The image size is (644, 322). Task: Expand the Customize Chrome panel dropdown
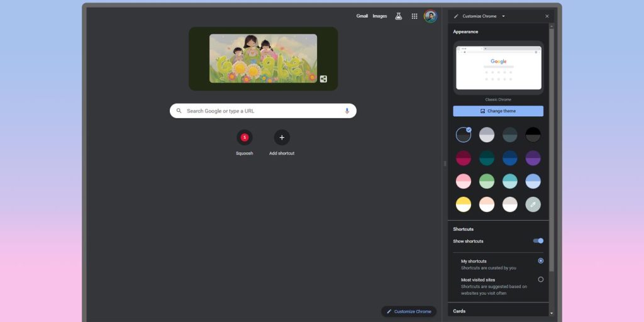(504, 16)
